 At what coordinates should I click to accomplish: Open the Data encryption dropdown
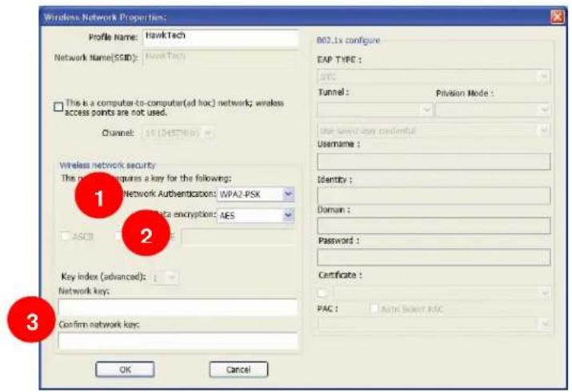pyautogui.click(x=255, y=216)
